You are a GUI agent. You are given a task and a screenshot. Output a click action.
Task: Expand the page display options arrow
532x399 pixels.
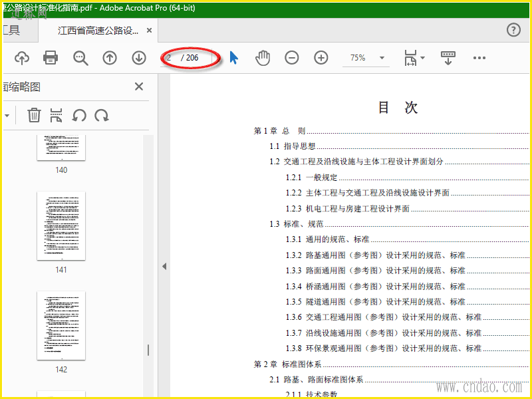422,57
